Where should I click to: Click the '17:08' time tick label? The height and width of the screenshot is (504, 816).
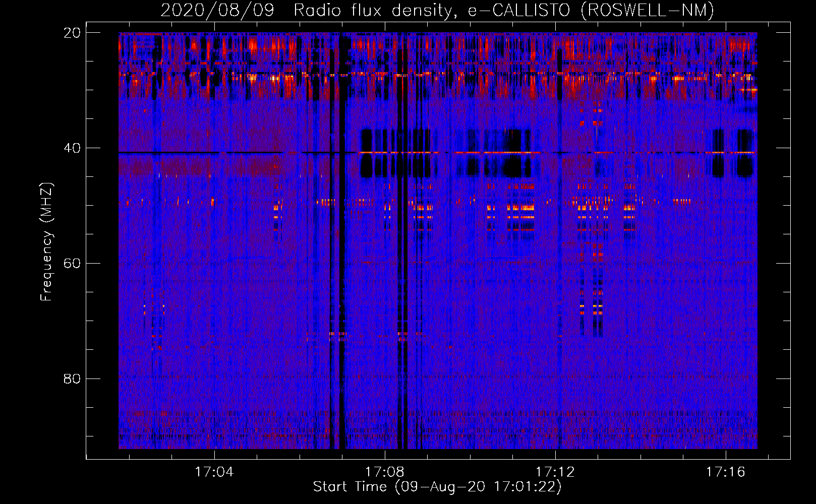[385, 472]
